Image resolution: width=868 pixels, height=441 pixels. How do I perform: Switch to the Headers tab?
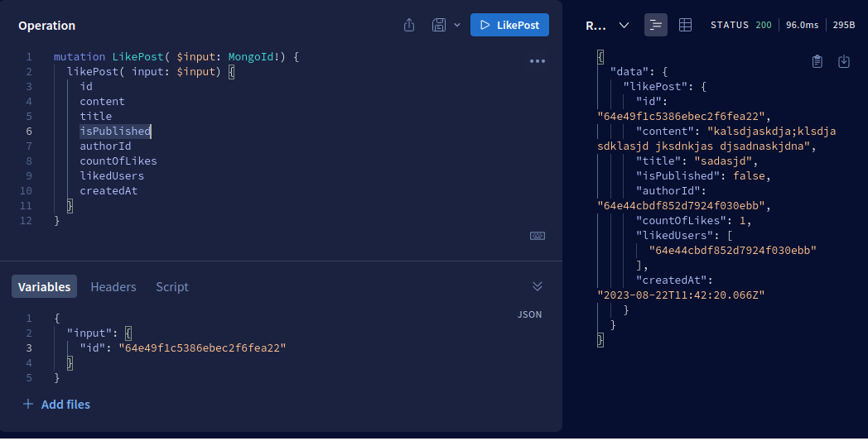click(113, 286)
